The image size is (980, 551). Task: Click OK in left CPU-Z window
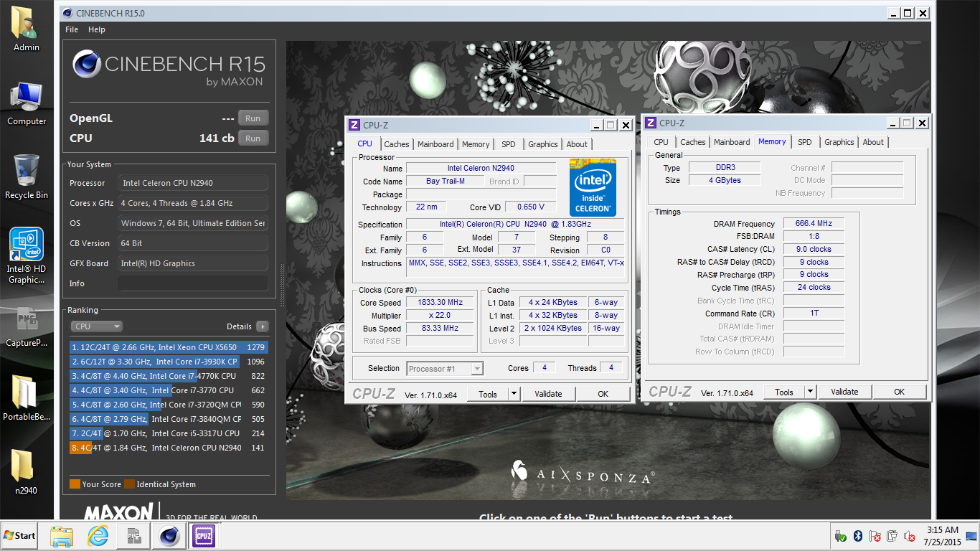(x=603, y=394)
